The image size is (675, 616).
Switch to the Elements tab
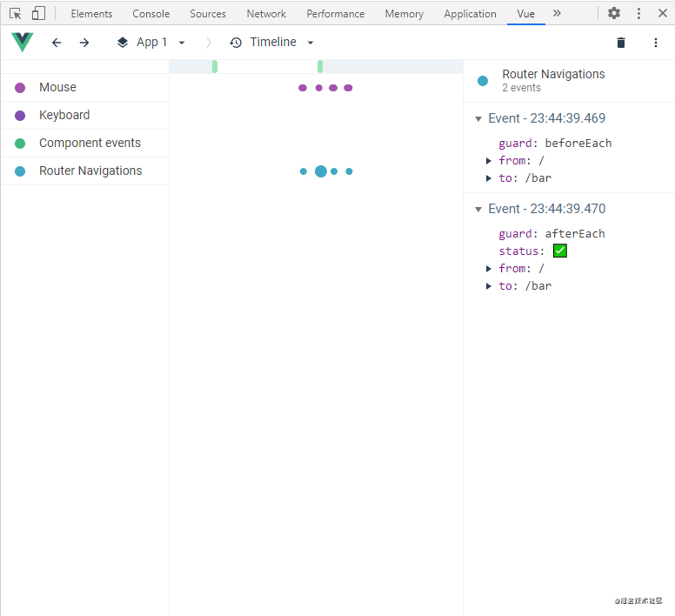[x=91, y=14]
